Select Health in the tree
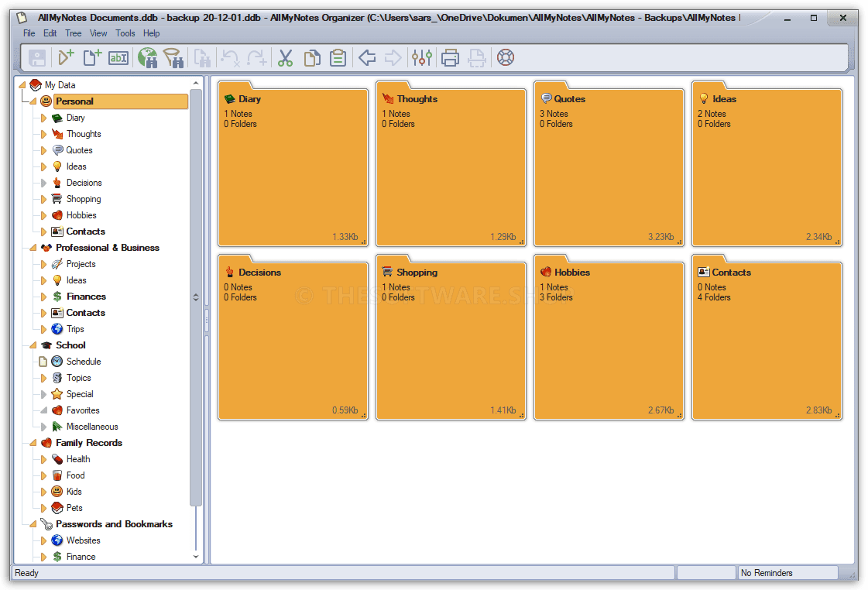The width and height of the screenshot is (868, 590). click(78, 459)
